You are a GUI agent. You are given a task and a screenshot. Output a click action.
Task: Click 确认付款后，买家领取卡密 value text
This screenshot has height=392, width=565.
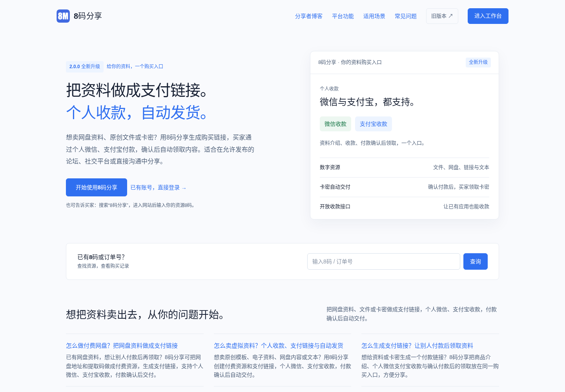tap(459, 187)
